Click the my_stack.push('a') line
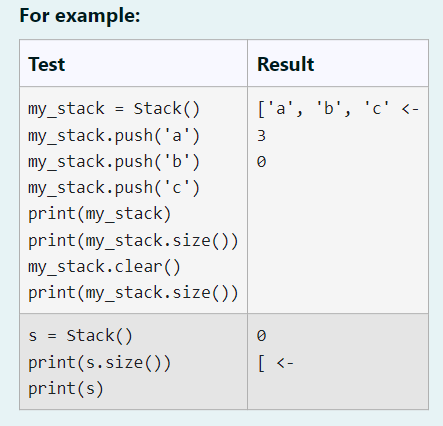This screenshot has width=443, height=426. click(114, 135)
